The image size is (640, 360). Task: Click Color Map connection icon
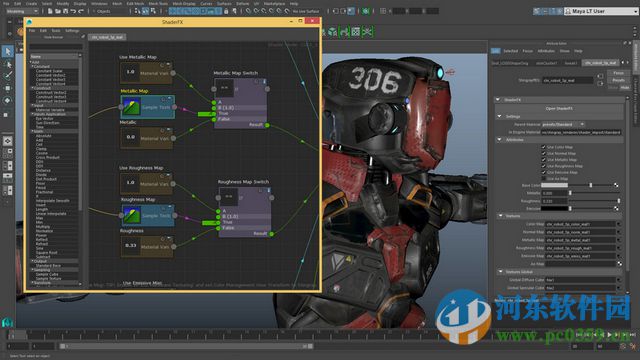(x=619, y=224)
